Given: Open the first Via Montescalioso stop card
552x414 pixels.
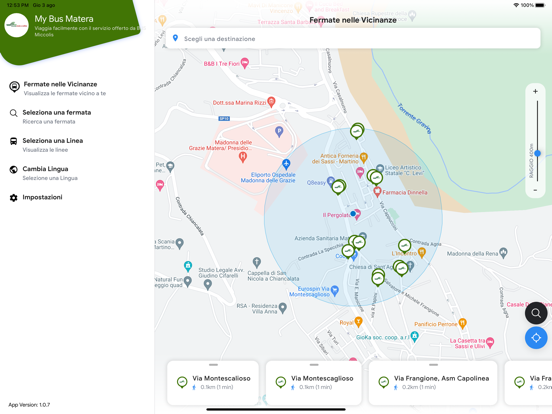Looking at the screenshot, I should (213, 382).
